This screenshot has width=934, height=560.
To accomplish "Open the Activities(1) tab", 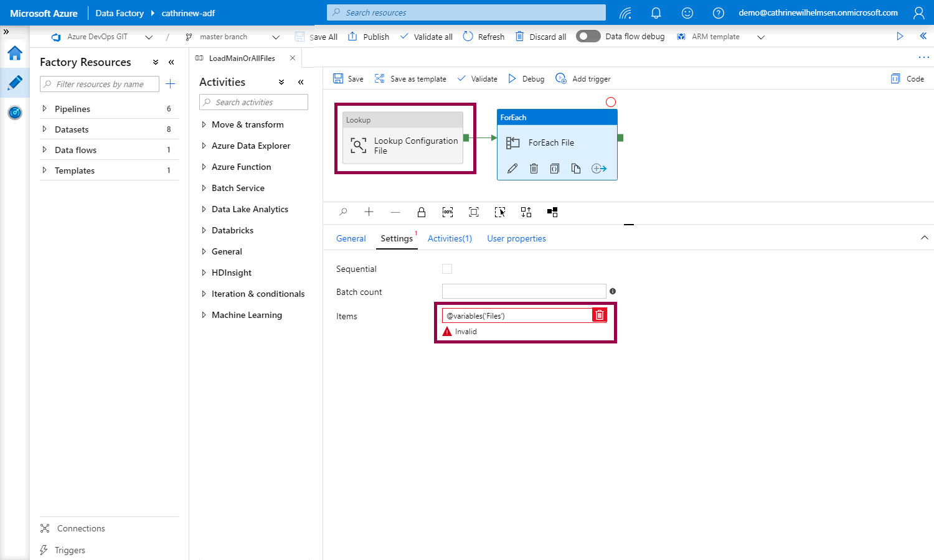I will pyautogui.click(x=450, y=238).
